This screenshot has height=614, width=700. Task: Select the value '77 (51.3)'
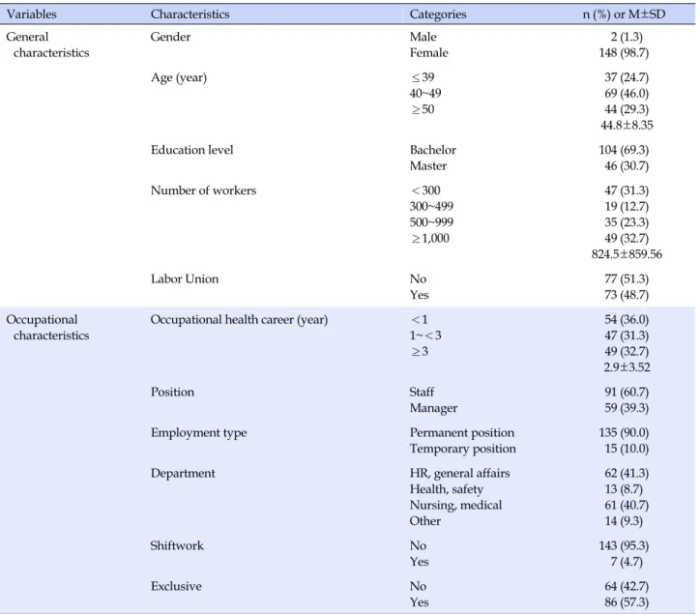click(627, 279)
